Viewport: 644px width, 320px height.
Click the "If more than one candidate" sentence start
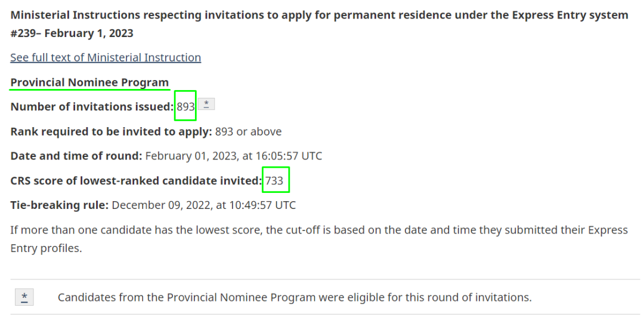click(72, 230)
